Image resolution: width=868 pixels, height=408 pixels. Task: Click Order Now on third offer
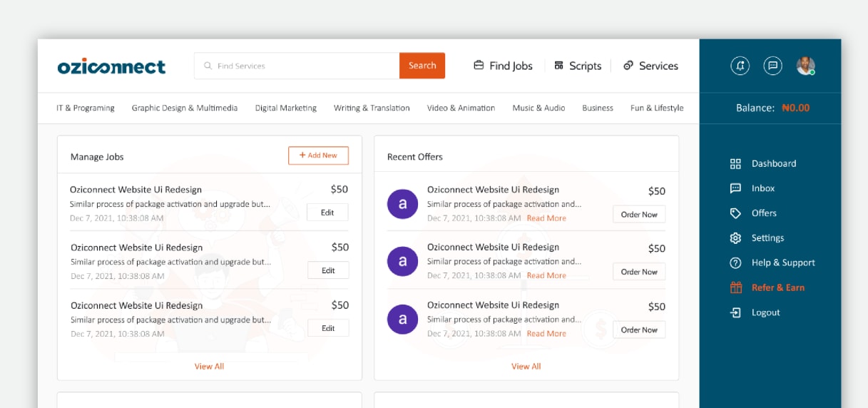639,330
